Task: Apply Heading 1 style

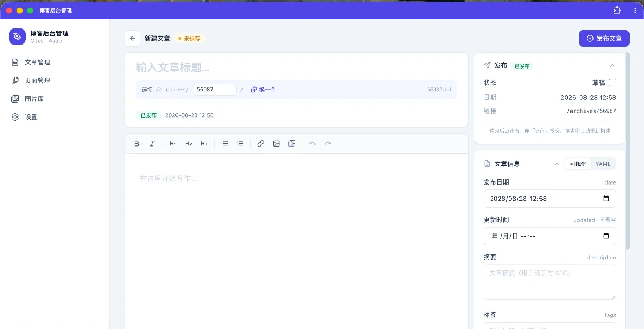Action: [173, 144]
